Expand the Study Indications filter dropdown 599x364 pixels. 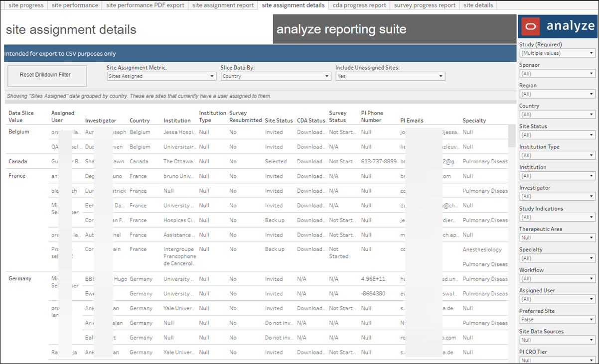tap(557, 217)
